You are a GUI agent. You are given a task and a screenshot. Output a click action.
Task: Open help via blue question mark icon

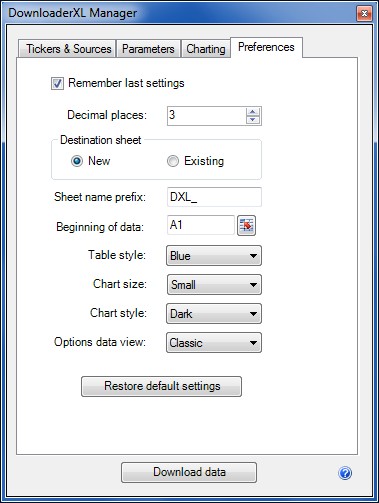(x=345, y=473)
